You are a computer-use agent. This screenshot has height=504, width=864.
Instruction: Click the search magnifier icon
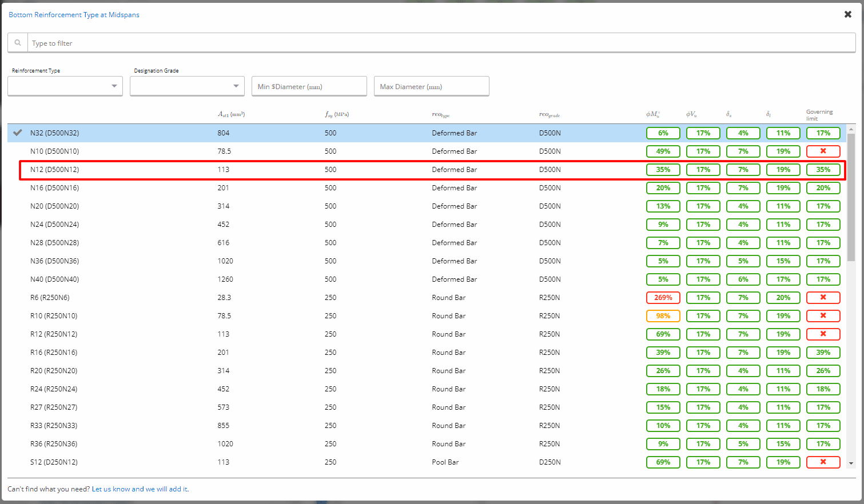(18, 43)
